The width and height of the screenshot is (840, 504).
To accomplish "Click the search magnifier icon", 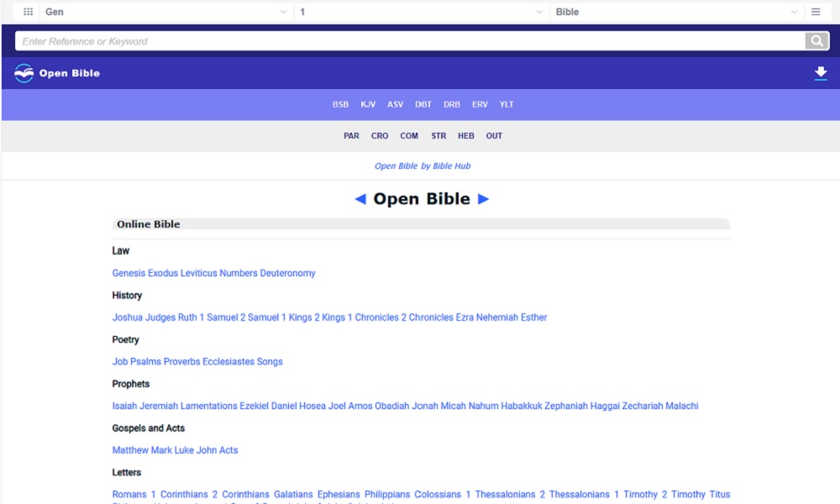I will (815, 40).
